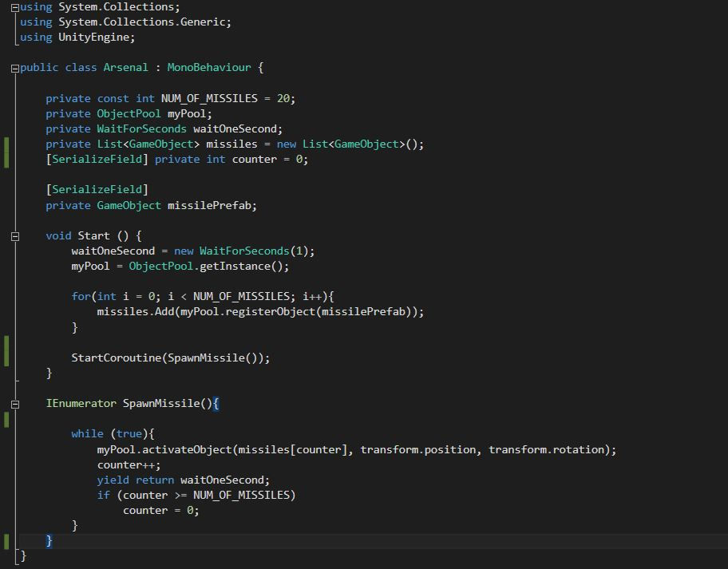Screen dimensions: 728x569
Task: Click 'myPool' in the ObjectPool field declaration
Action: 187,113
